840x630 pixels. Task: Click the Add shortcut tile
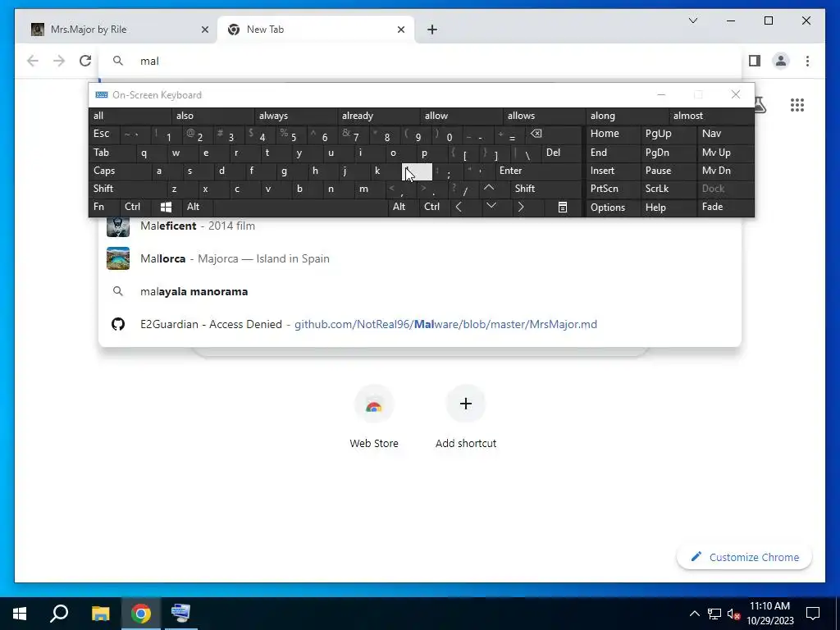pos(466,418)
